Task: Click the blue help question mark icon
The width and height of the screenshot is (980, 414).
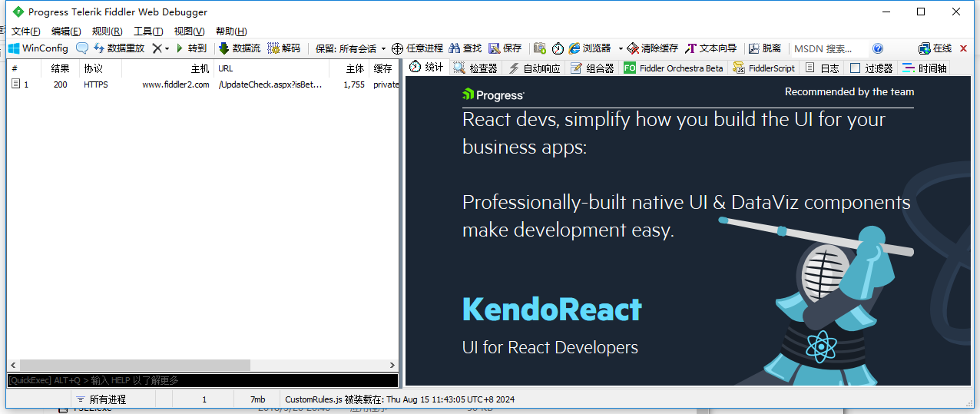Action: tap(878, 48)
